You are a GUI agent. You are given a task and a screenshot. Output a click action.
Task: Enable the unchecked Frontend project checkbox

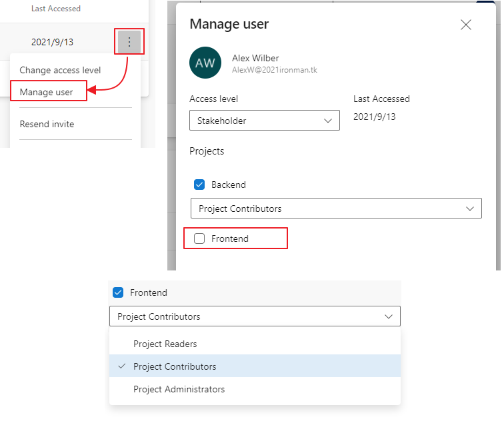[199, 238]
